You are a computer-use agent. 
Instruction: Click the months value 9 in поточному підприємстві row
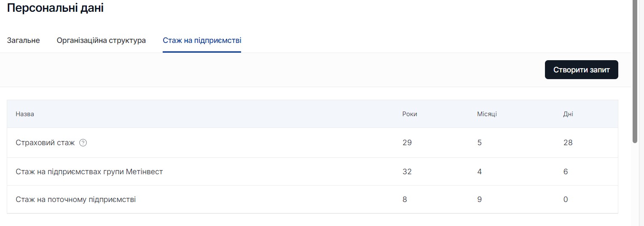[480, 199]
